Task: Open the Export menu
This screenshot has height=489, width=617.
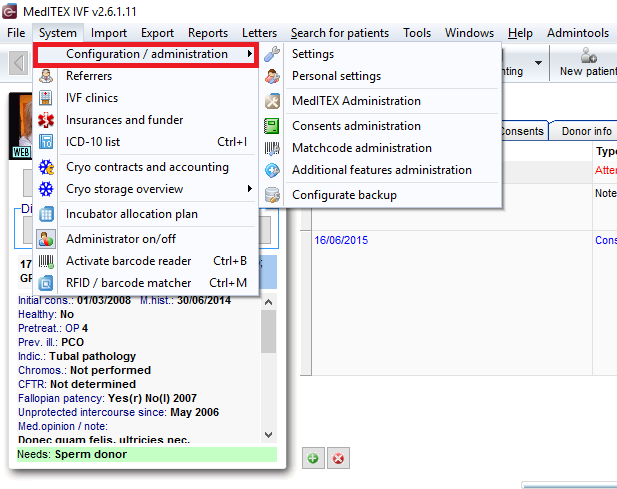Action: point(157,33)
